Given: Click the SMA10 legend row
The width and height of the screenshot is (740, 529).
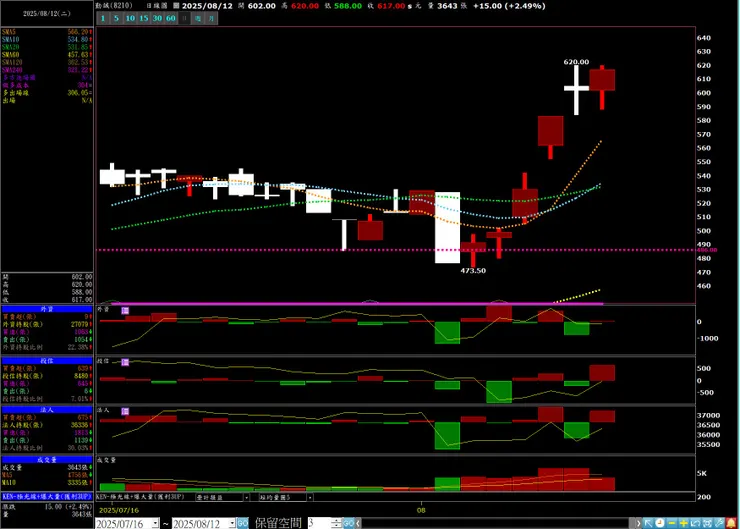Looking at the screenshot, I should (47, 39).
